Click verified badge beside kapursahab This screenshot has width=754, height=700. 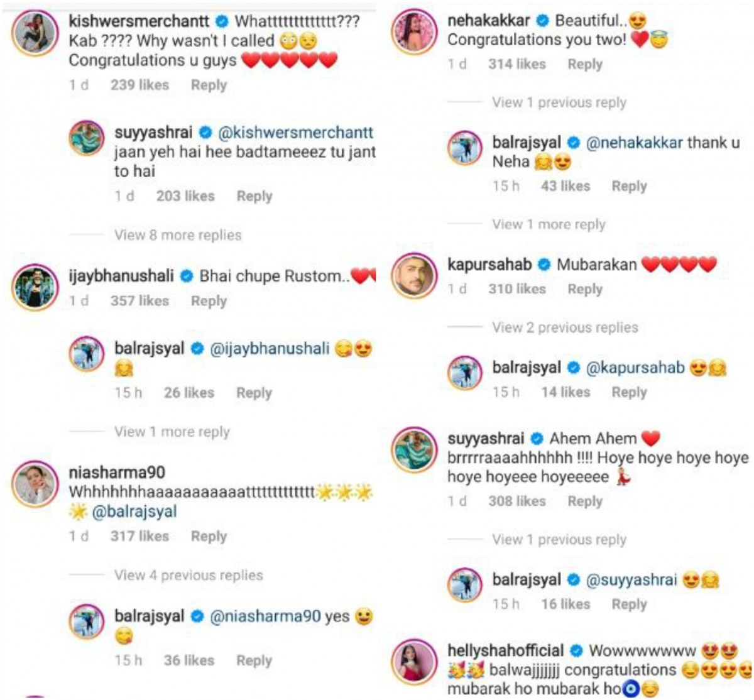point(544,265)
